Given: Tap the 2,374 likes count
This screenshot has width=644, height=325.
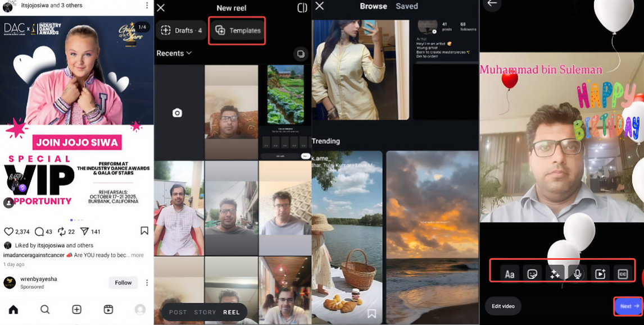Looking at the screenshot, I should coord(22,232).
